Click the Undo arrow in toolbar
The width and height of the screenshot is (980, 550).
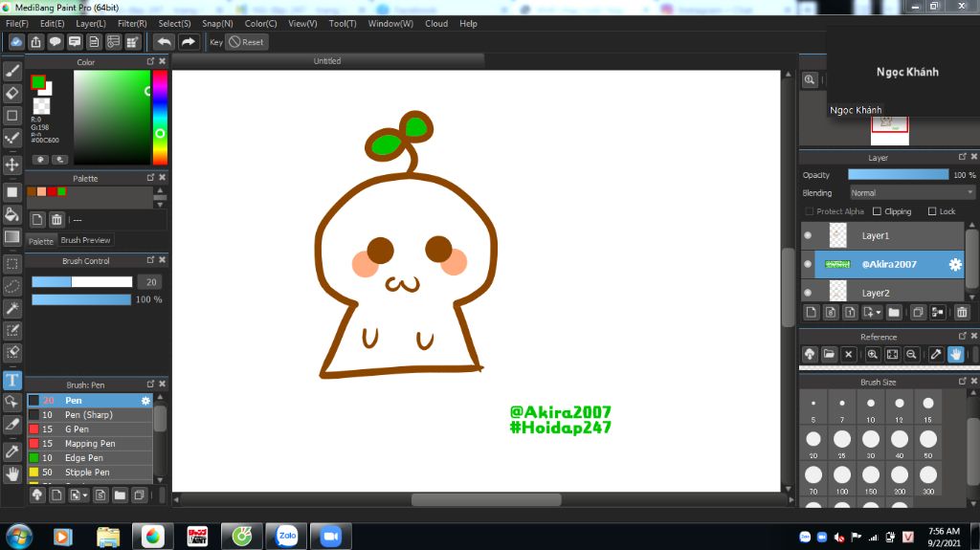pos(164,42)
